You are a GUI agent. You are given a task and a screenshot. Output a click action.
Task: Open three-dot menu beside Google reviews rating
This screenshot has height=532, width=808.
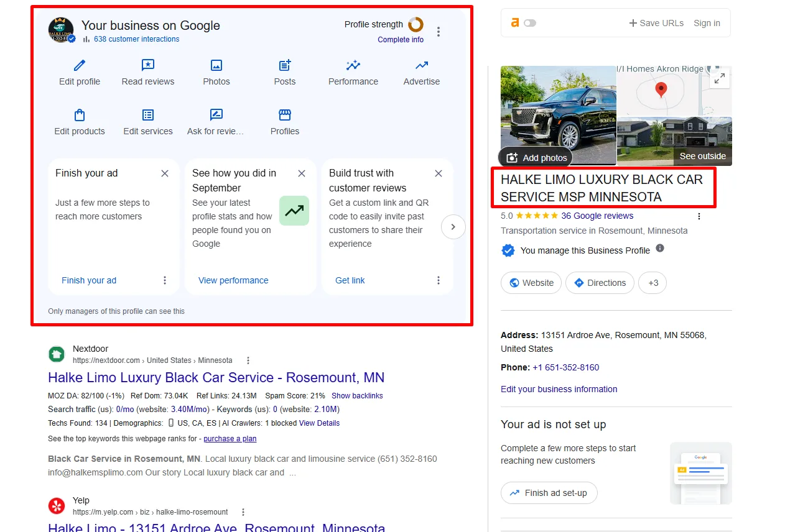point(699,216)
